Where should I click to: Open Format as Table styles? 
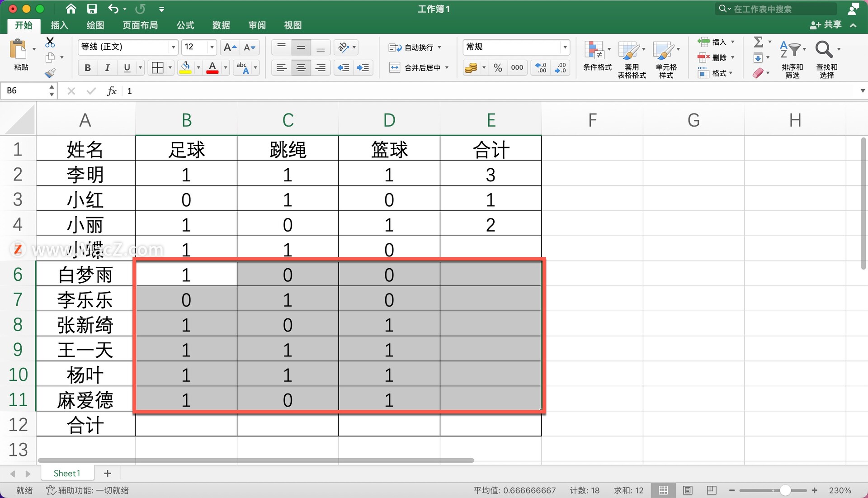629,51
